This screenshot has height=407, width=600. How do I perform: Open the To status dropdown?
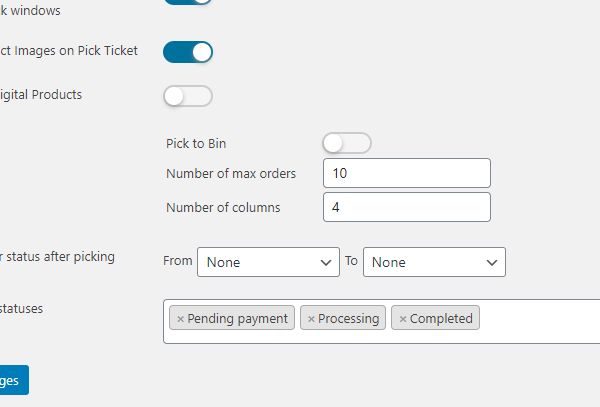434,262
